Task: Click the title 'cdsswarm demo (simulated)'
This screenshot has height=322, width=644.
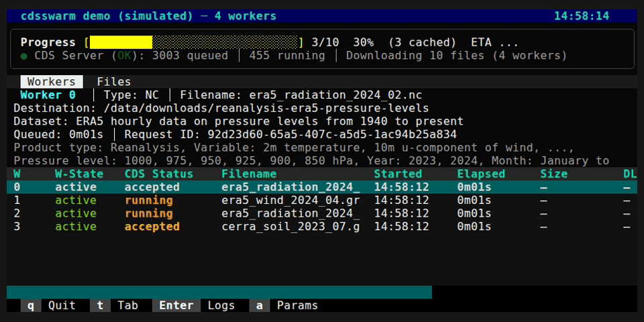Action: click(107, 16)
